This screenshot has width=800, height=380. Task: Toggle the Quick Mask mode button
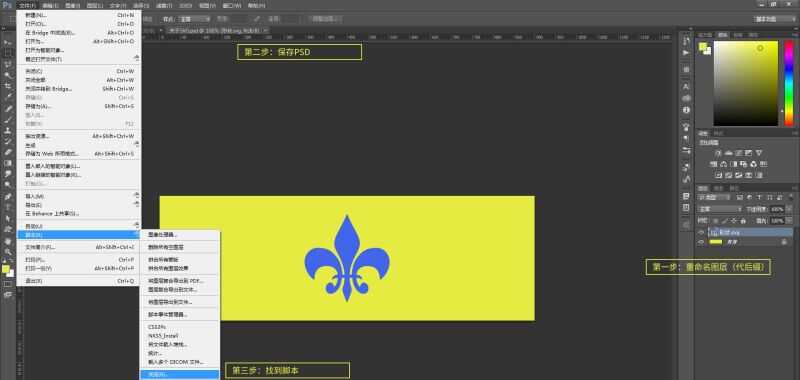[8, 284]
